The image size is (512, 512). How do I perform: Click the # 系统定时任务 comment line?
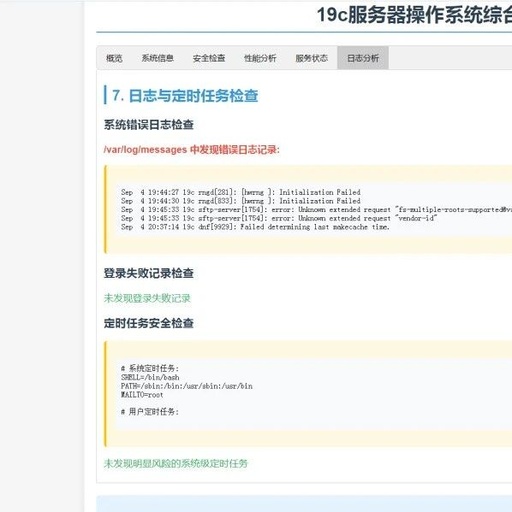[150, 369]
